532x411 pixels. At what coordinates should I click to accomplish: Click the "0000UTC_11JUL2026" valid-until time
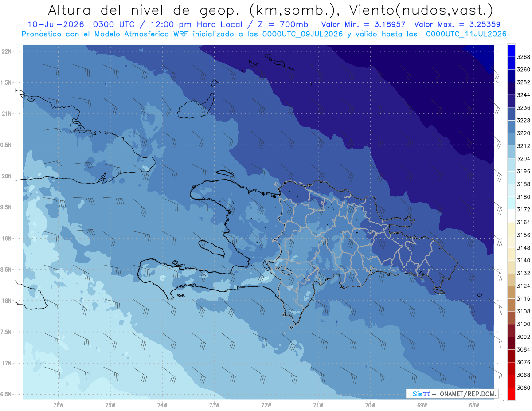point(466,34)
